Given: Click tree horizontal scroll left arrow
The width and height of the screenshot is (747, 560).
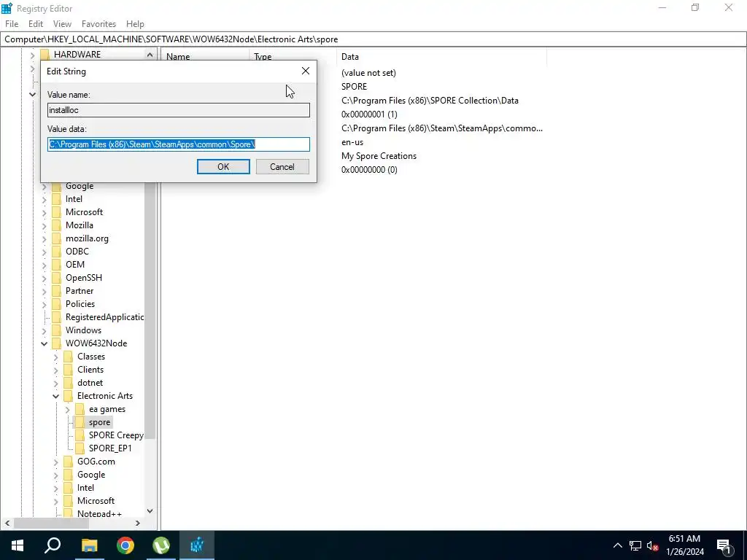Looking at the screenshot, I should 7,524.
